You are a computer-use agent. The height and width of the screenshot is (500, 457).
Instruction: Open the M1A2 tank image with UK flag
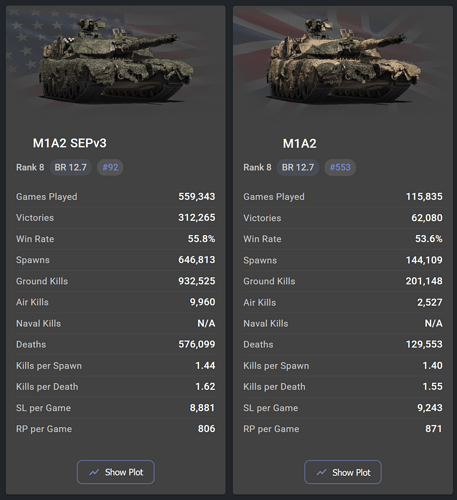pyautogui.click(x=343, y=60)
